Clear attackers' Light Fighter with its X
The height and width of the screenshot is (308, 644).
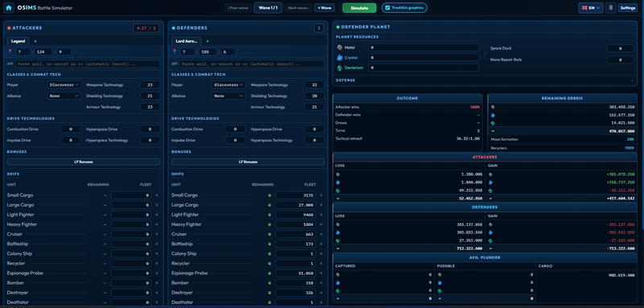[156, 215]
